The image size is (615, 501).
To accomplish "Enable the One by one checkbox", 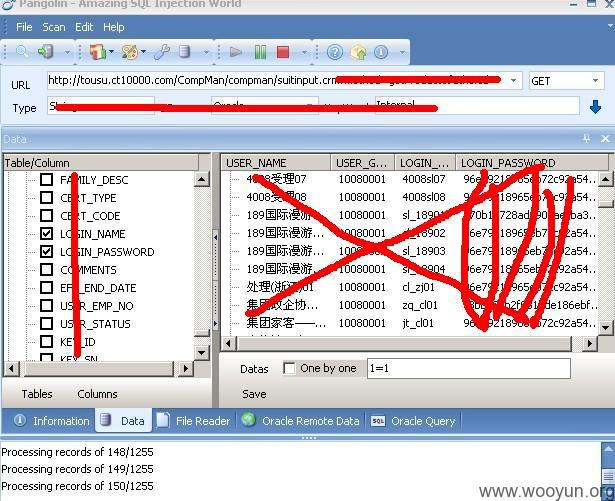I will (x=289, y=368).
